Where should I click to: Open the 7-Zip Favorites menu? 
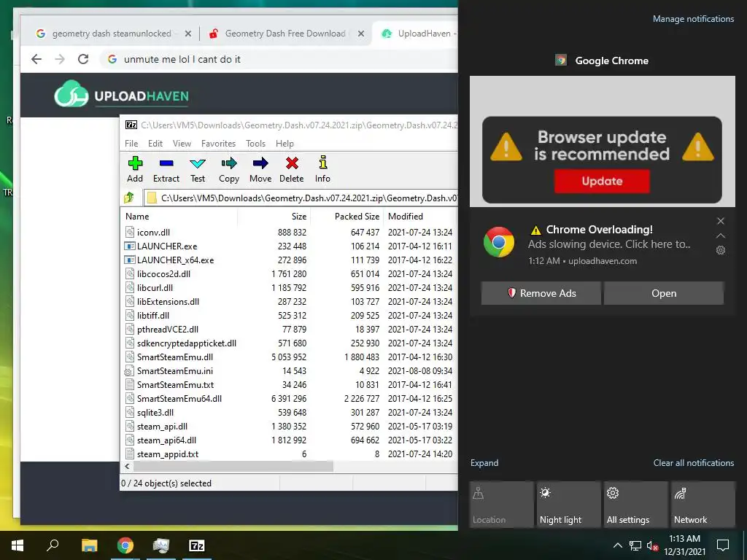click(218, 144)
